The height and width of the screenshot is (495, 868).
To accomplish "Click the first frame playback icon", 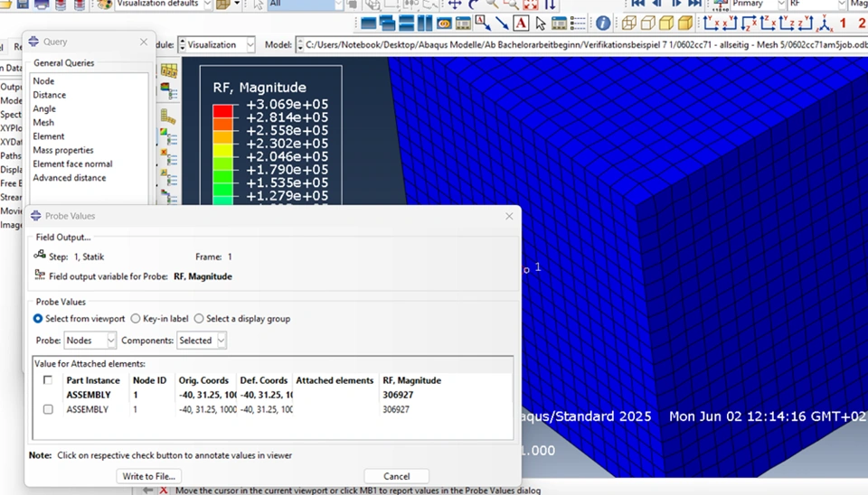I will tap(637, 4).
